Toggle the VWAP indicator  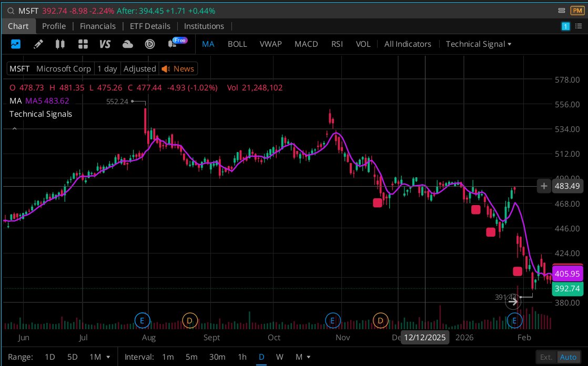pos(271,44)
